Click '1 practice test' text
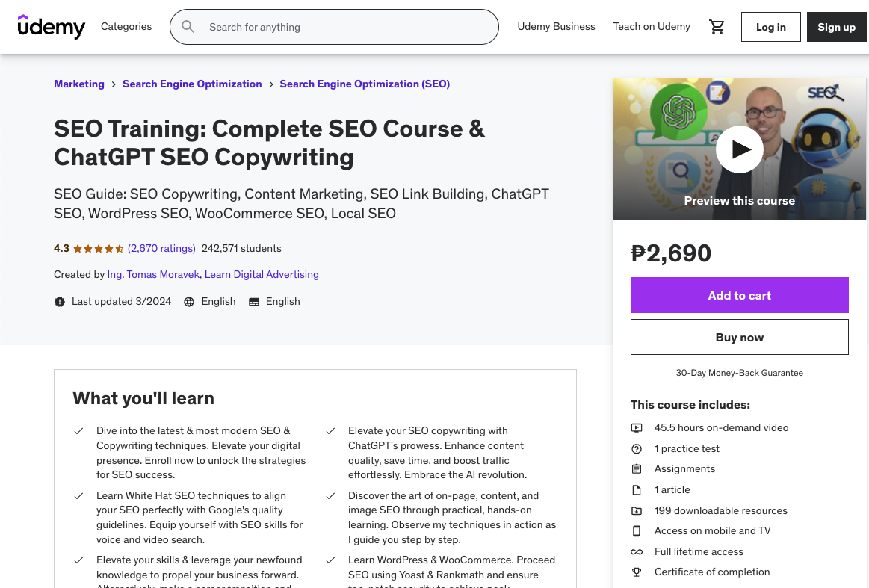Image resolution: width=869 pixels, height=588 pixels. pos(687,449)
